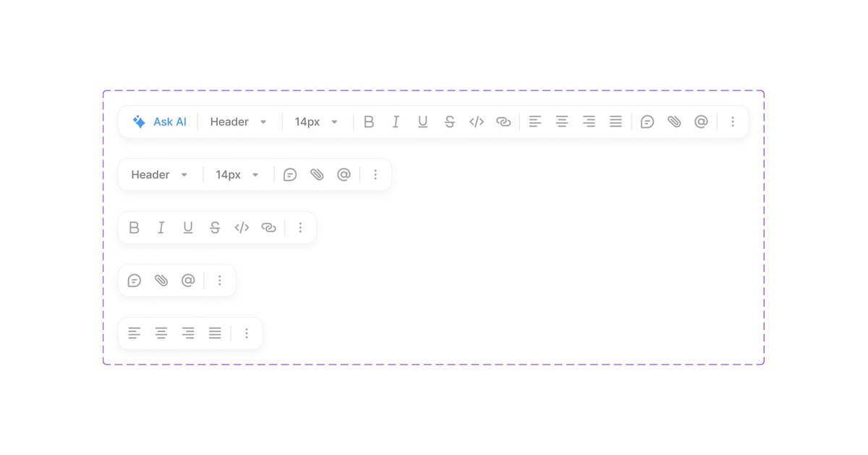
Task: Toggle Italic in the top full toolbar
Action: click(396, 122)
